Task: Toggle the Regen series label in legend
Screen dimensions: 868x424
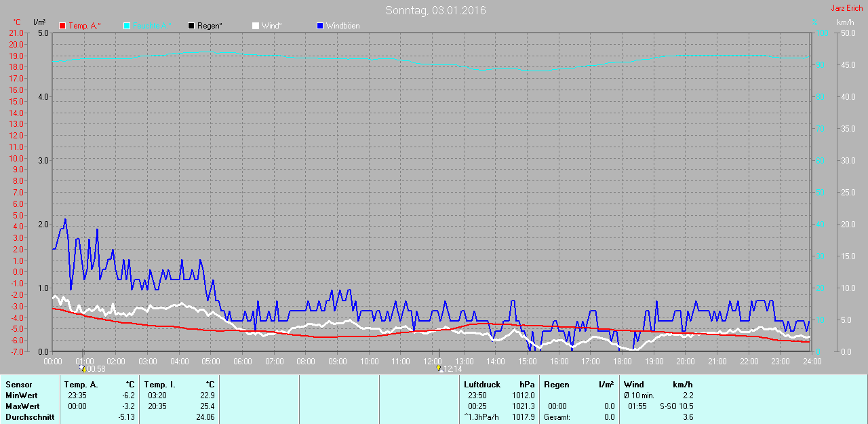Action: pyautogui.click(x=210, y=26)
